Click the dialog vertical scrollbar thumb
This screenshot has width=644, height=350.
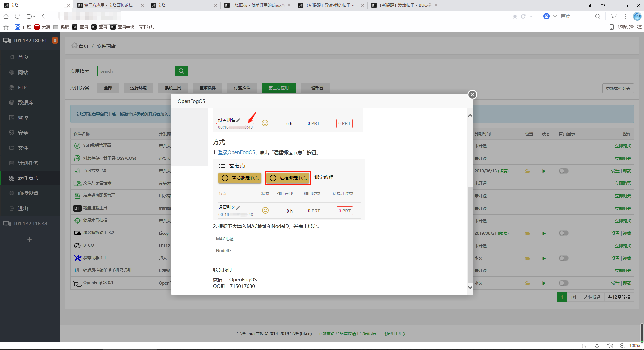point(470,235)
